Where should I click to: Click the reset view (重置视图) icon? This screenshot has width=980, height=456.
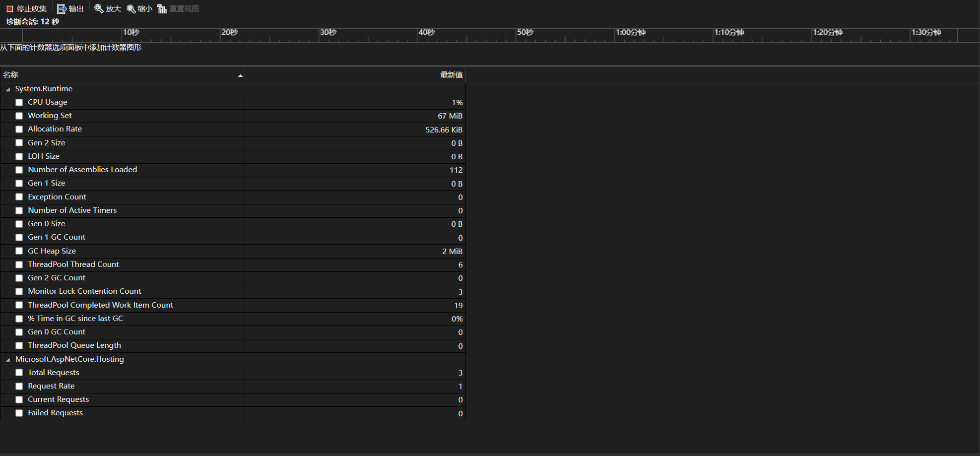[x=162, y=9]
